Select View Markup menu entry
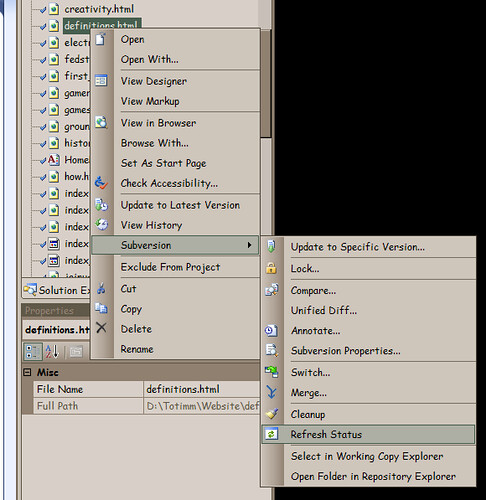This screenshot has height=500, width=486. (175, 101)
